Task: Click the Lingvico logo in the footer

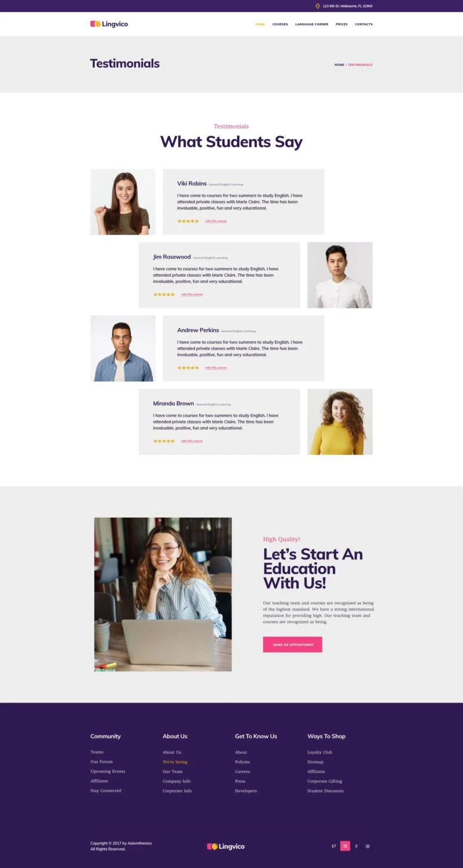Action: point(226,847)
